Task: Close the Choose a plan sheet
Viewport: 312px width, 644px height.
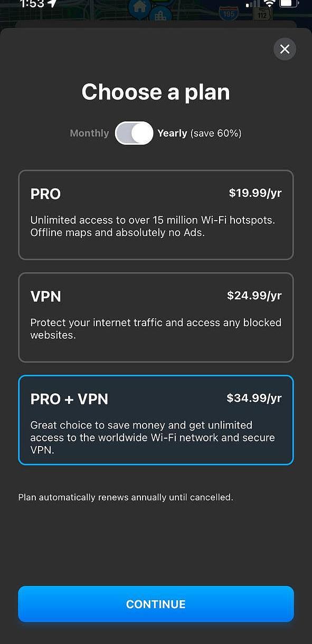Action: coord(285,49)
